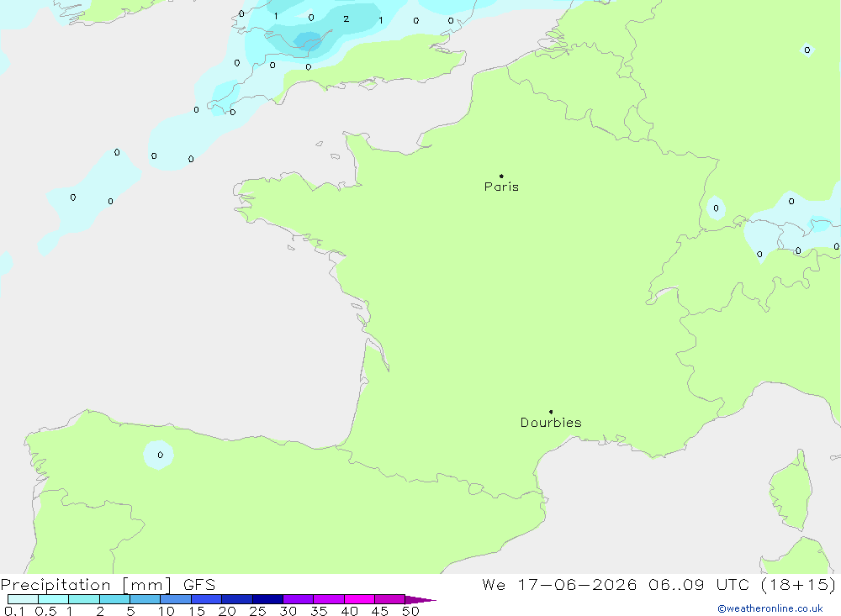This screenshot has height=616, width=841.
Task: Click the forecast date '17-06-2026' text
Action: coord(577,584)
